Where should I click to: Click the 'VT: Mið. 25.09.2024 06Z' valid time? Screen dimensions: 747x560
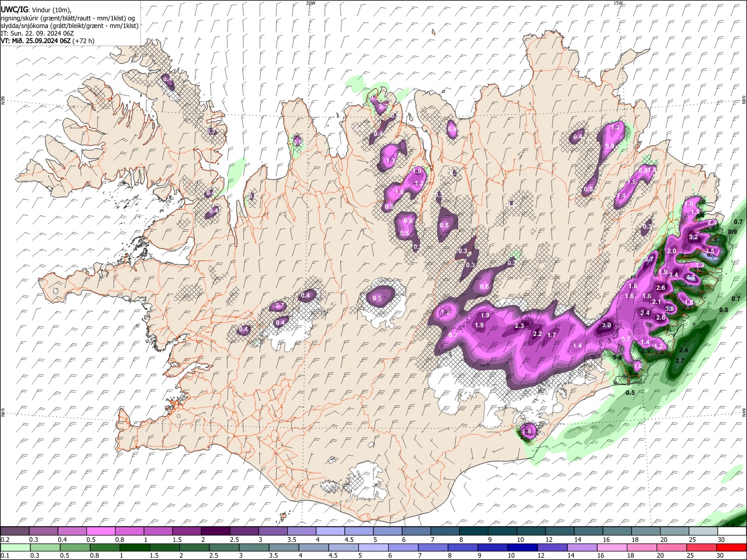click(36, 41)
